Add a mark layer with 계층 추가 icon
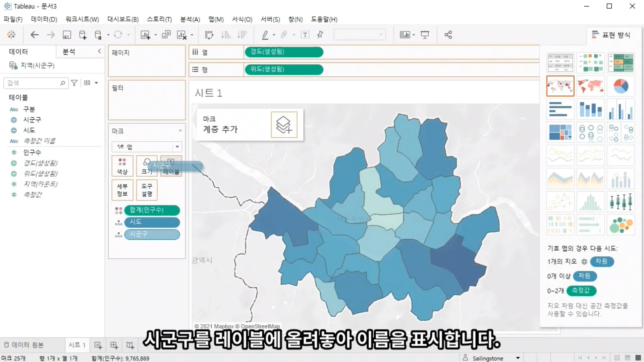Image resolution: width=644 pixels, height=362 pixels. tap(284, 125)
